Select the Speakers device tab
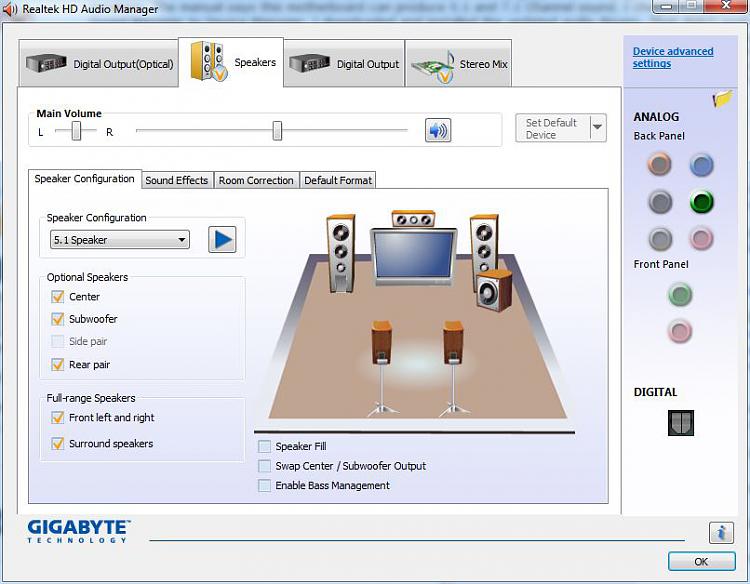 click(231, 63)
